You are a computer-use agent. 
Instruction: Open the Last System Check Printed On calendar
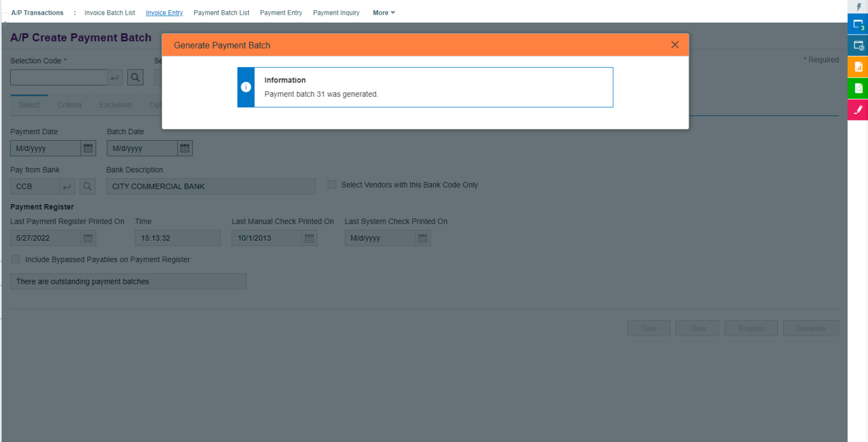click(423, 238)
